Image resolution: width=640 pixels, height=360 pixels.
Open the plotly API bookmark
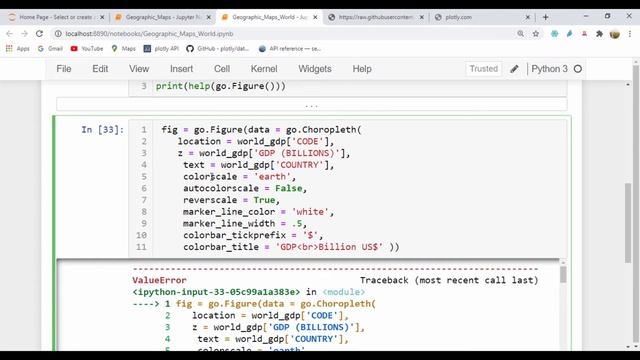tap(161, 49)
